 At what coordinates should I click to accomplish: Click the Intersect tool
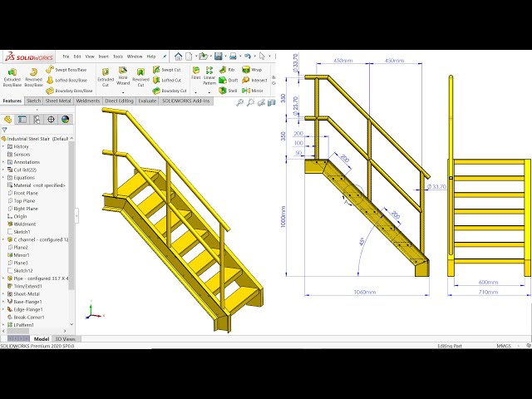click(x=255, y=80)
